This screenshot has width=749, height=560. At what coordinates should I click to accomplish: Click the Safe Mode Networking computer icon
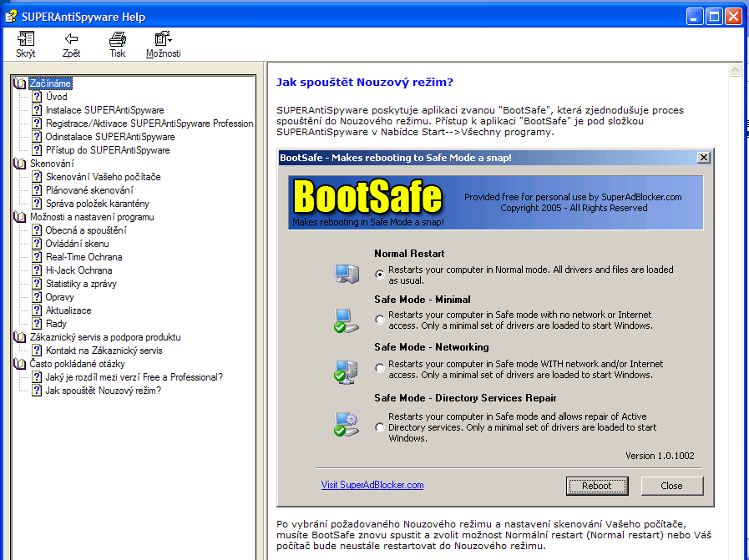[x=347, y=371]
